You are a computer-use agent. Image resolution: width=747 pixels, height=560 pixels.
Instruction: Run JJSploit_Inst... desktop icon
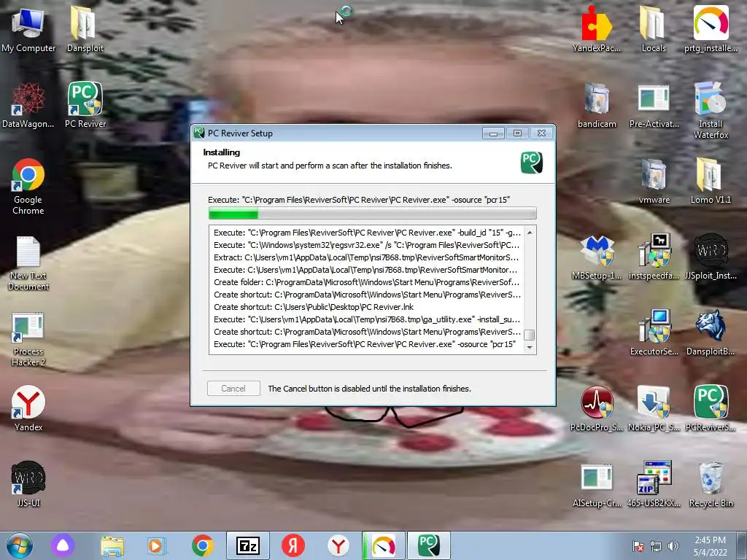point(711,256)
